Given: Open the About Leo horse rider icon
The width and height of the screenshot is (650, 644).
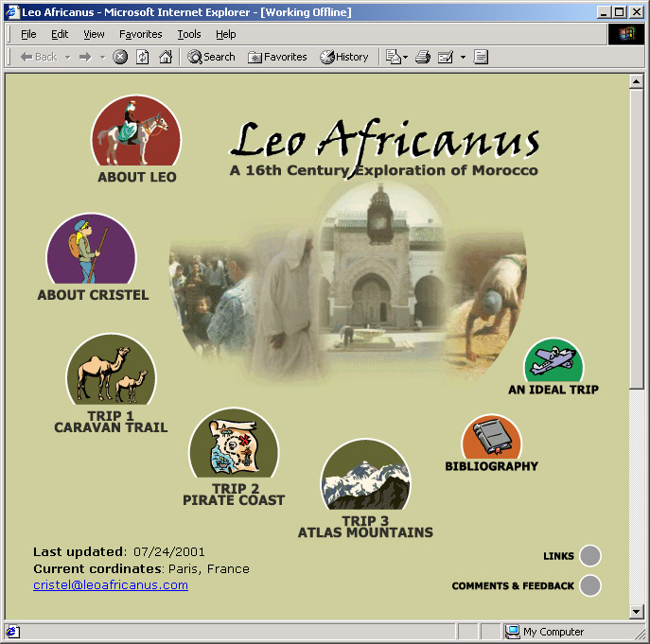Looking at the screenshot, I should (136, 132).
